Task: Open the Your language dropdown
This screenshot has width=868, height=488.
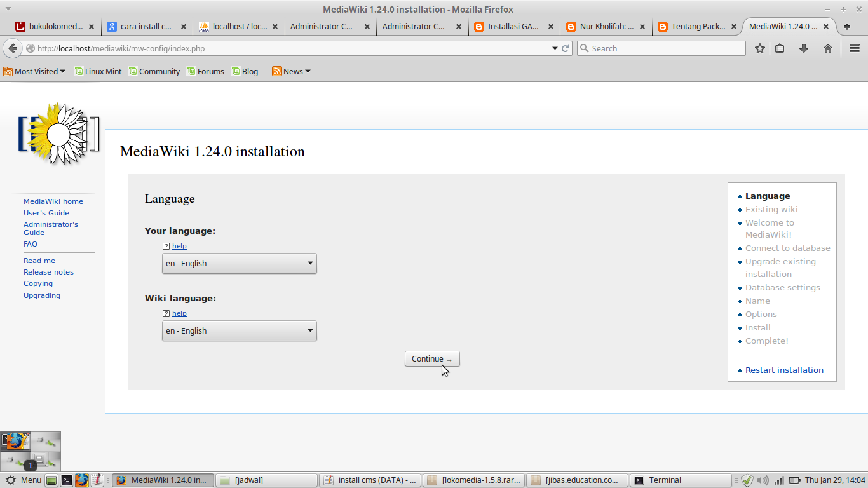Action: 240,263
